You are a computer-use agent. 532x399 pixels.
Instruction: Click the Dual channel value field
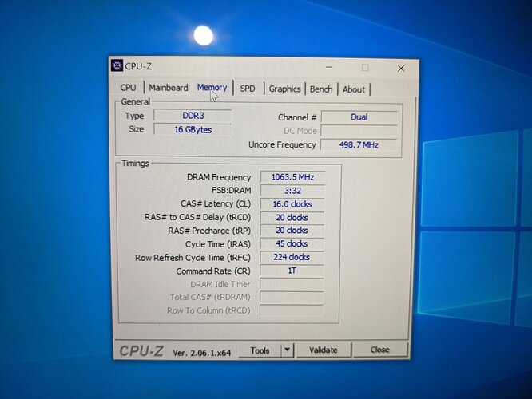point(359,117)
